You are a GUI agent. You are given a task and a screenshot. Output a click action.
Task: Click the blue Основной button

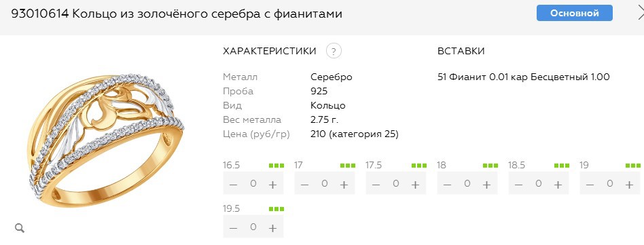pos(575,13)
